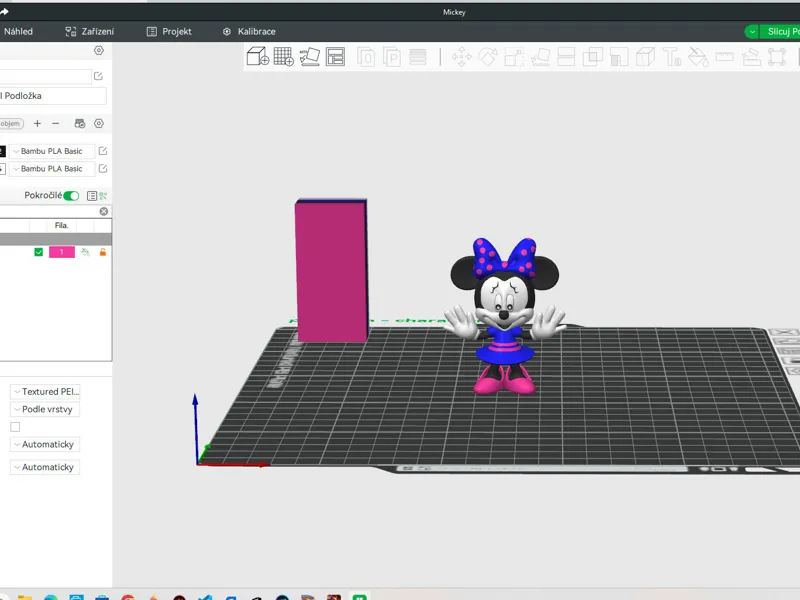The height and width of the screenshot is (600, 800).
Task: Edit the second Bambu PLA Basic preset
Action: (x=103, y=168)
